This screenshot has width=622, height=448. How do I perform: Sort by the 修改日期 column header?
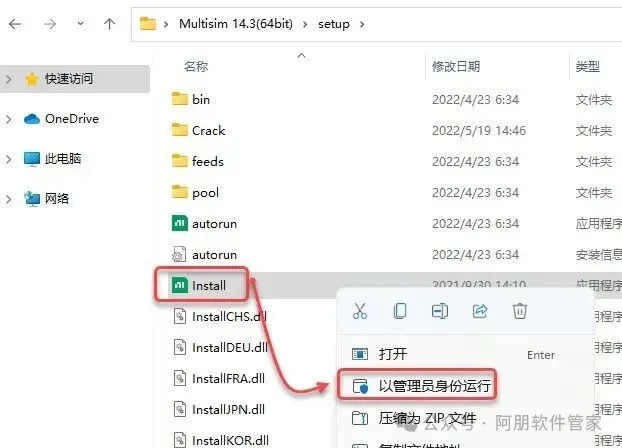pyautogui.click(x=456, y=66)
